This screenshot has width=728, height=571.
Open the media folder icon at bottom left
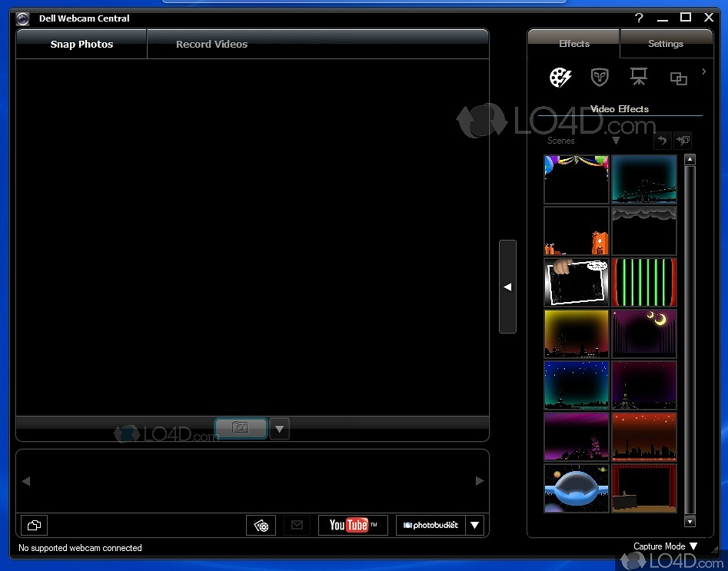click(x=34, y=525)
